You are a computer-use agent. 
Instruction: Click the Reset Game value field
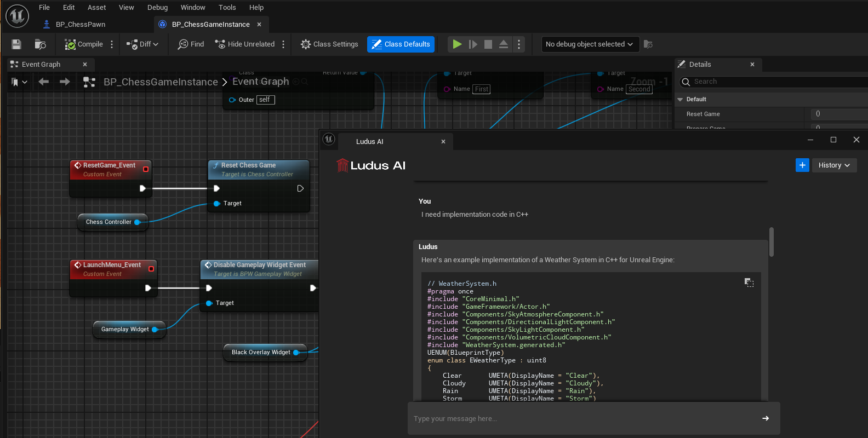(840, 114)
